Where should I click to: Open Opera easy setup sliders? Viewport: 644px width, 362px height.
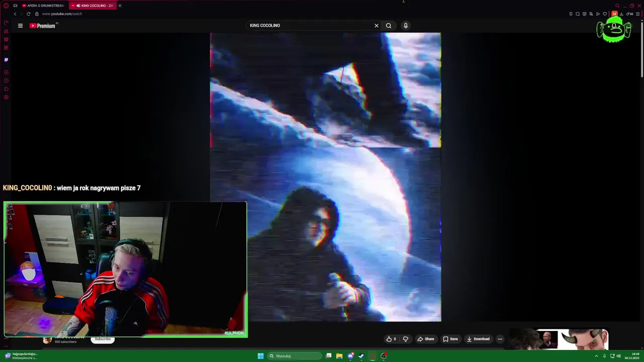click(x=638, y=14)
